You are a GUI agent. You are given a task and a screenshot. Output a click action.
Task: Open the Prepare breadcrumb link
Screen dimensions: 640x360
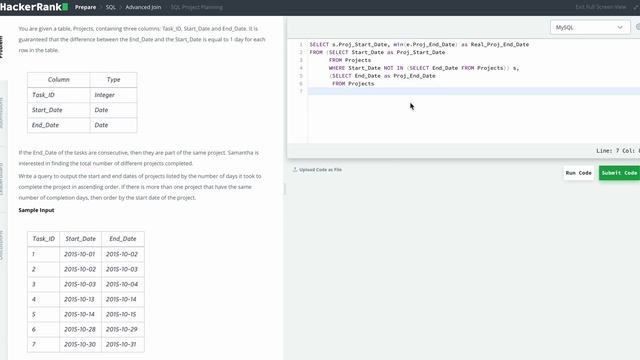tap(85, 7)
